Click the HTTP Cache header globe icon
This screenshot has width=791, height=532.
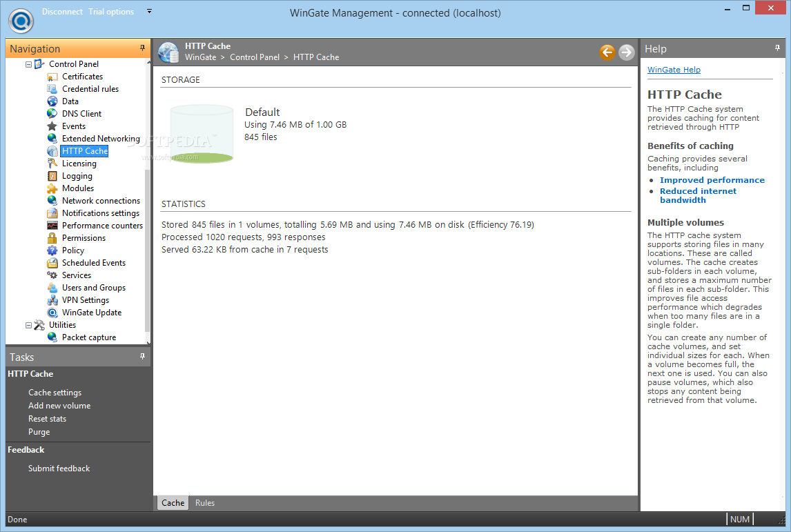point(168,52)
